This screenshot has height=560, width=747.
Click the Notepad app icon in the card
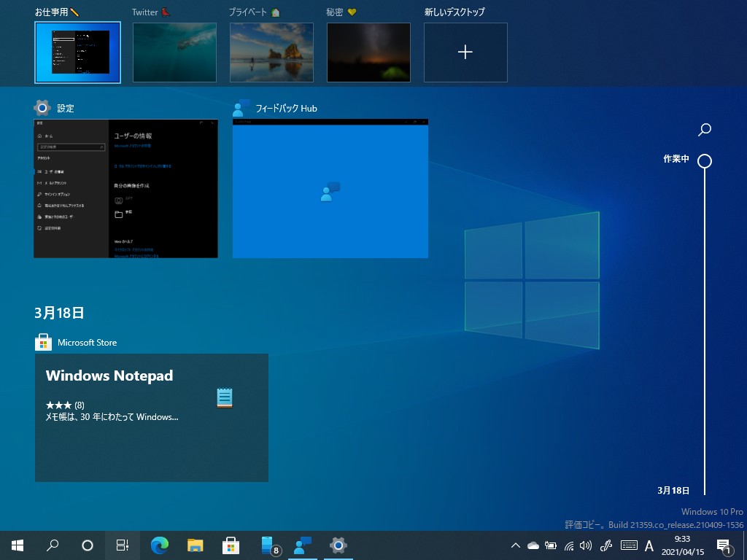[x=225, y=397]
